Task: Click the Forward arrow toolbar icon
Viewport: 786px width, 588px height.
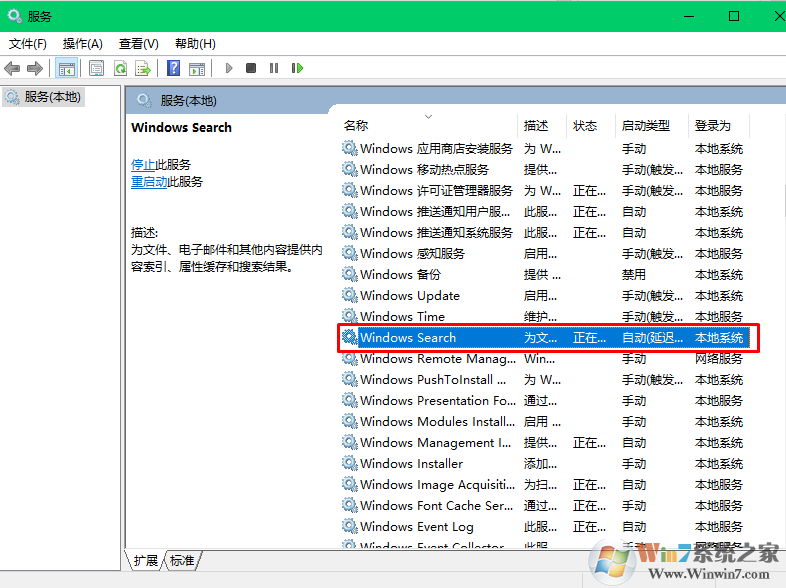Action: pyautogui.click(x=35, y=68)
